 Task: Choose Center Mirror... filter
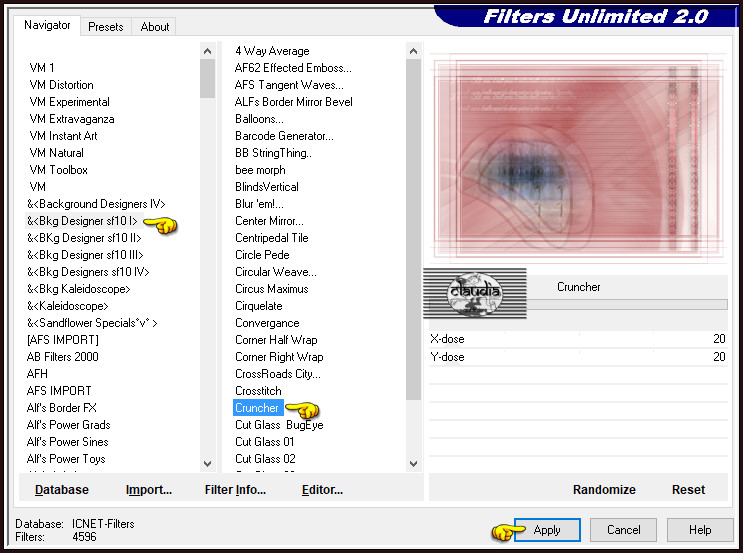point(269,221)
